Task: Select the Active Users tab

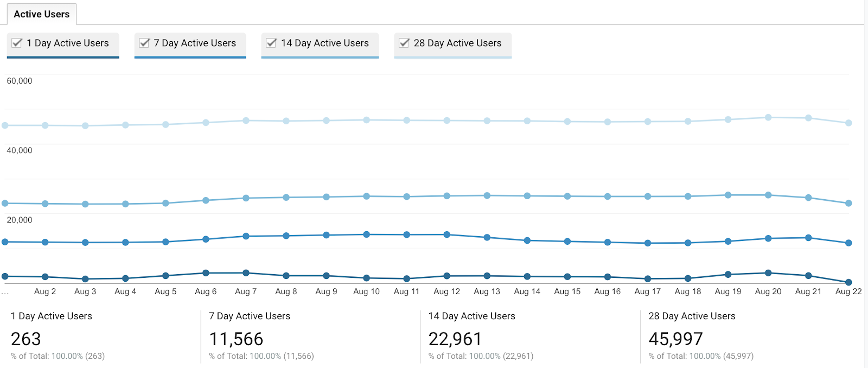Action: (42, 14)
